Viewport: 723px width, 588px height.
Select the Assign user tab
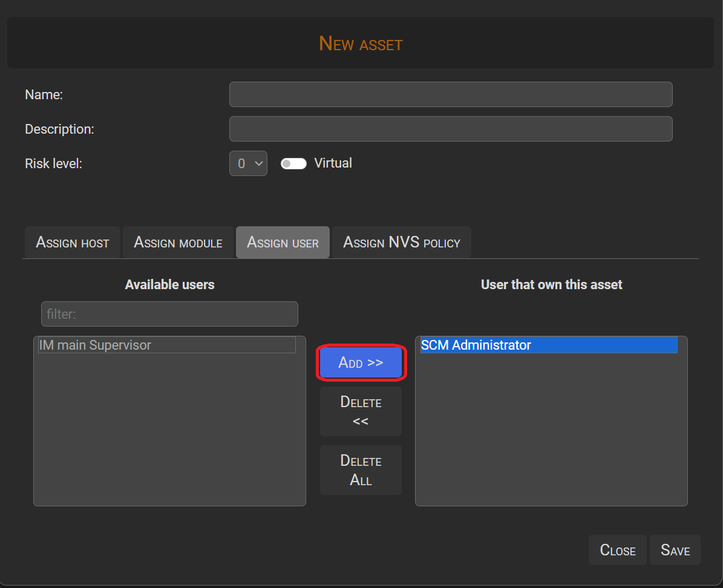click(283, 242)
